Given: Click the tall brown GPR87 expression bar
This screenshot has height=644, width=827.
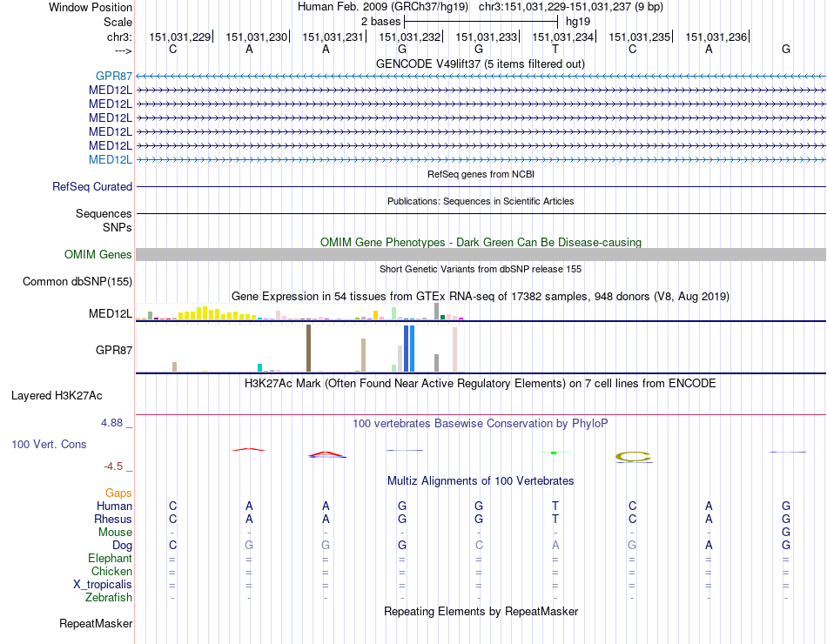Looking at the screenshot, I should pos(308,348).
